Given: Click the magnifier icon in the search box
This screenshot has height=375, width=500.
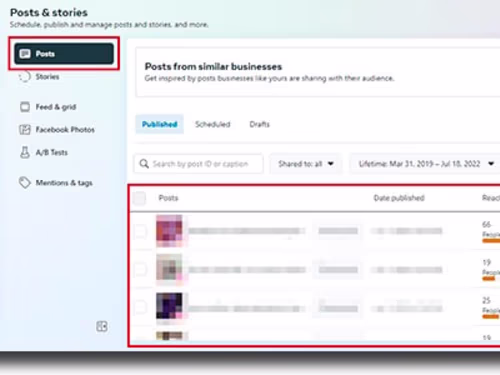Looking at the screenshot, I should (x=144, y=164).
